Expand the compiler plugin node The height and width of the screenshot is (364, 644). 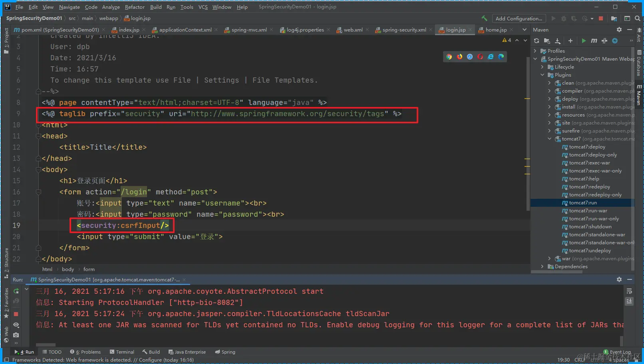550,91
